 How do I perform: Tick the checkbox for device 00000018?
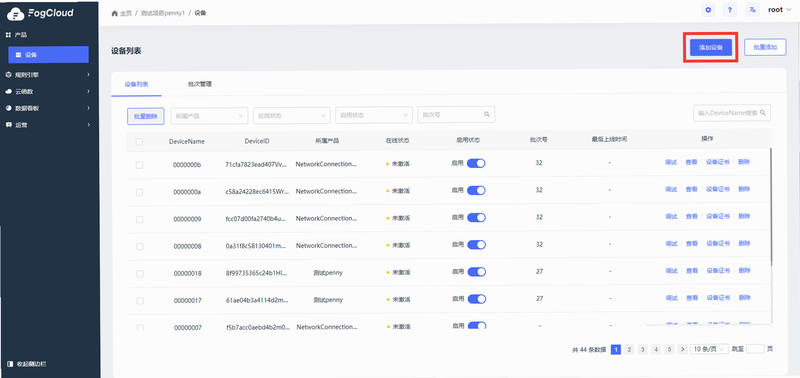point(139,274)
